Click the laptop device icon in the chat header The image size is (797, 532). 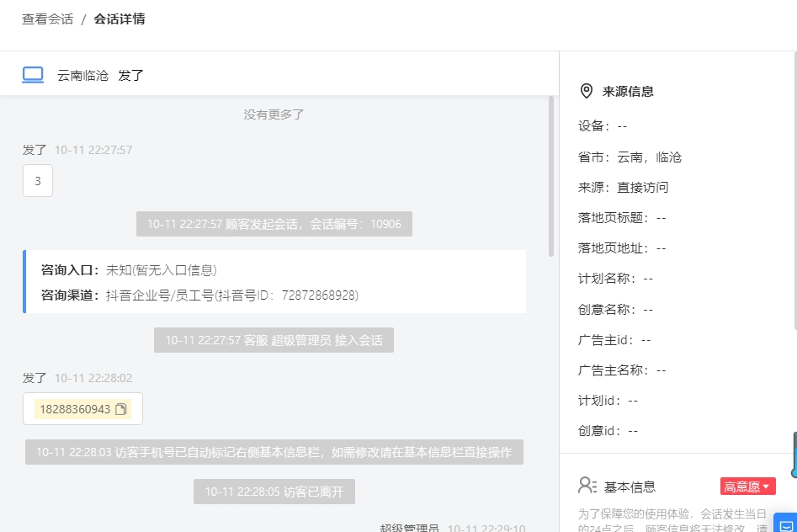click(x=33, y=75)
